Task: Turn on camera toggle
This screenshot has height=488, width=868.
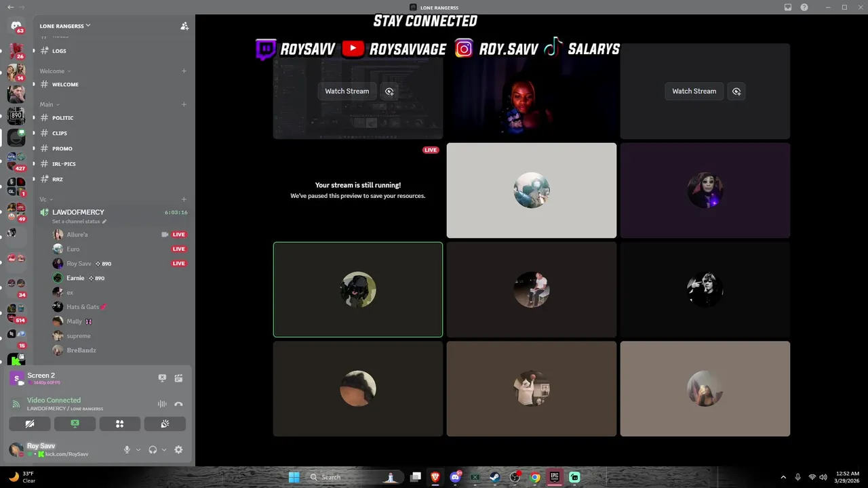Action: (30, 424)
